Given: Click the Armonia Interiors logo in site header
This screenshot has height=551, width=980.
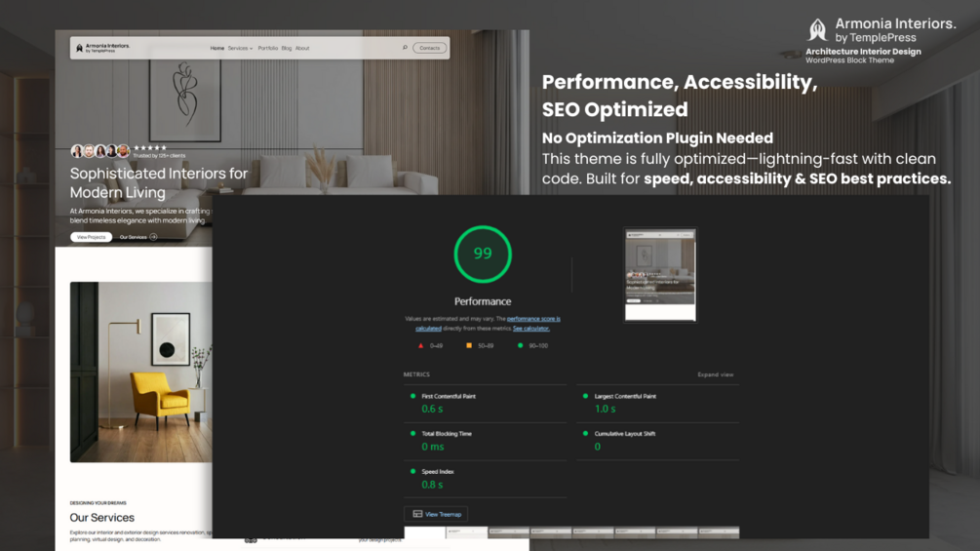Looking at the screenshot, I should click(102, 48).
